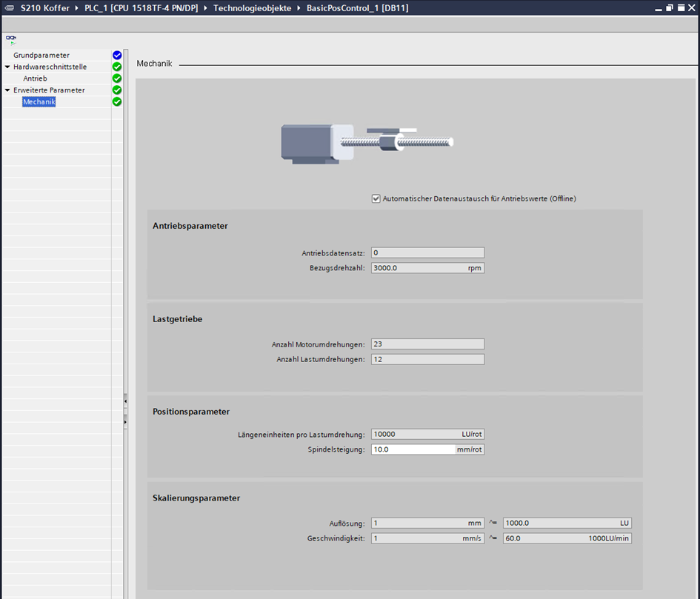Screen dimensions: 700x599
Task: Click the motor spindle illustration
Action: (367, 141)
